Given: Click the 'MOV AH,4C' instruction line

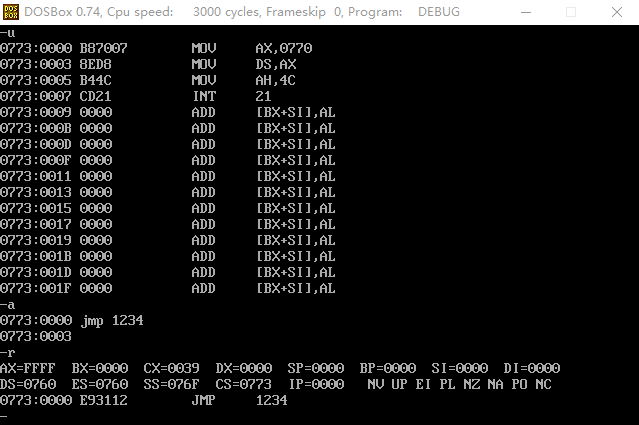Looking at the screenshot, I should click(148, 80).
